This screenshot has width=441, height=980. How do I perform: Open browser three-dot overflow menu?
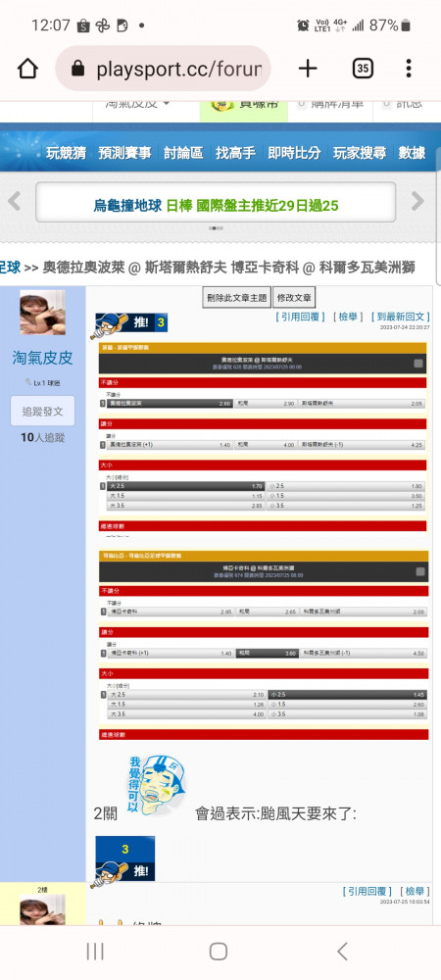point(408,69)
